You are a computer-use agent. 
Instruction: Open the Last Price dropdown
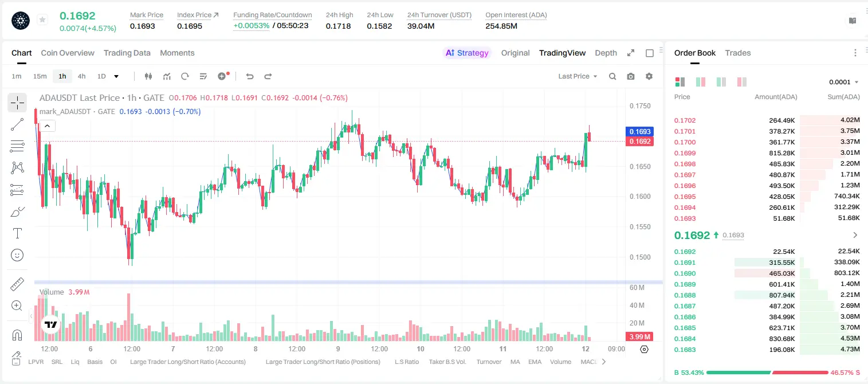(x=578, y=76)
